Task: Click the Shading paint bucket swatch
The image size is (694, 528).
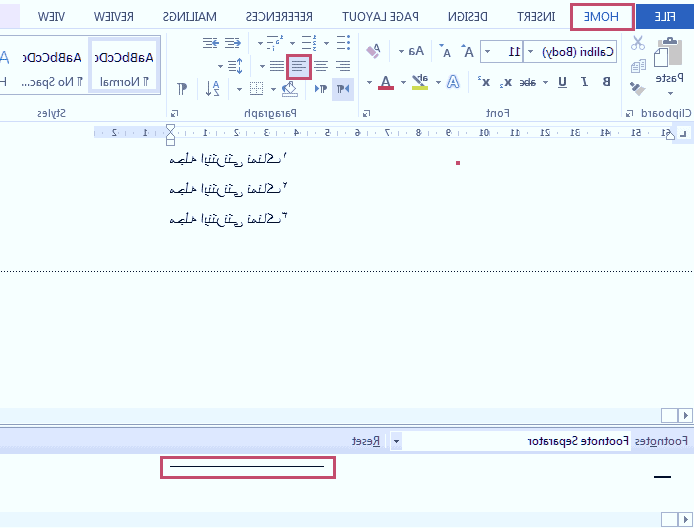Action: tap(290, 89)
